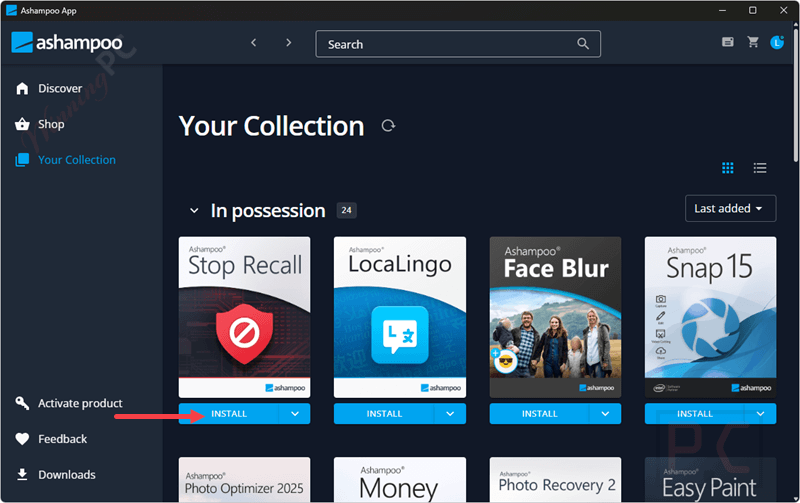800x503 pixels.
Task: Install Face Blur
Action: [539, 414]
